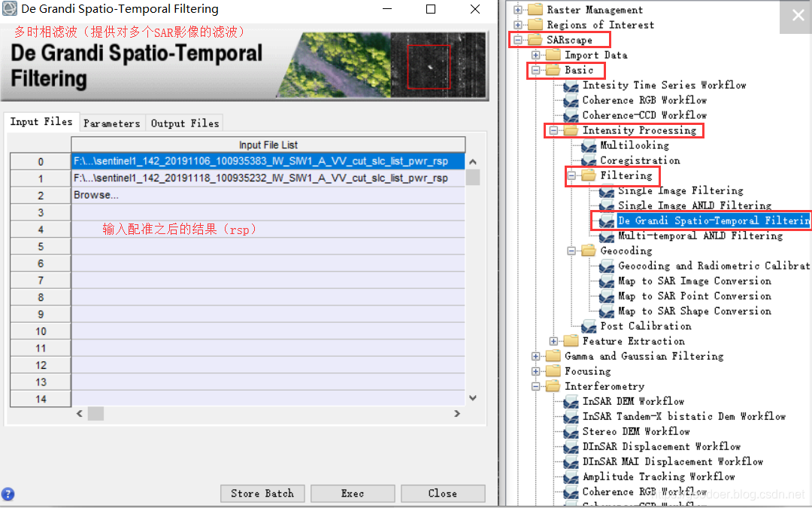
Task: Switch to the Parameters tab
Action: click(x=112, y=123)
